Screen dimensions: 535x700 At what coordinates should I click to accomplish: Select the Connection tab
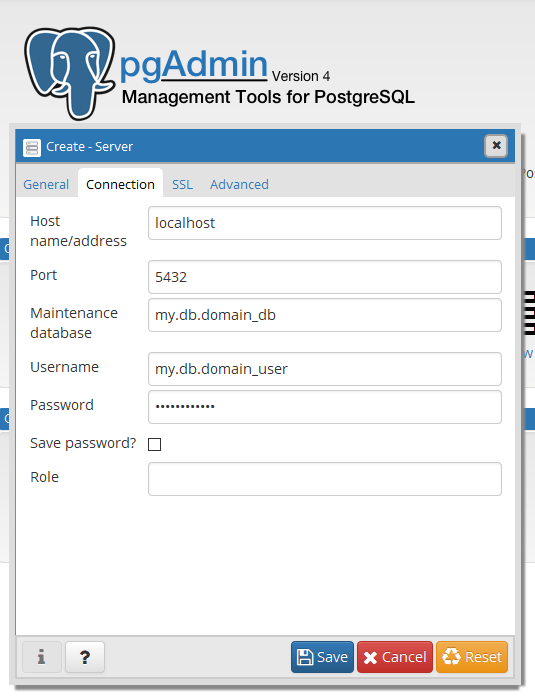coord(120,183)
